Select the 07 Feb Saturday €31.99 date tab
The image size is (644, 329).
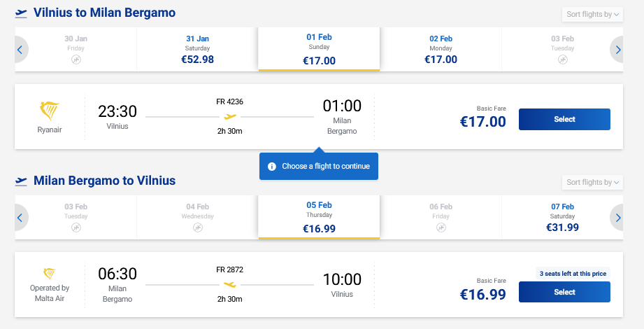click(x=562, y=218)
